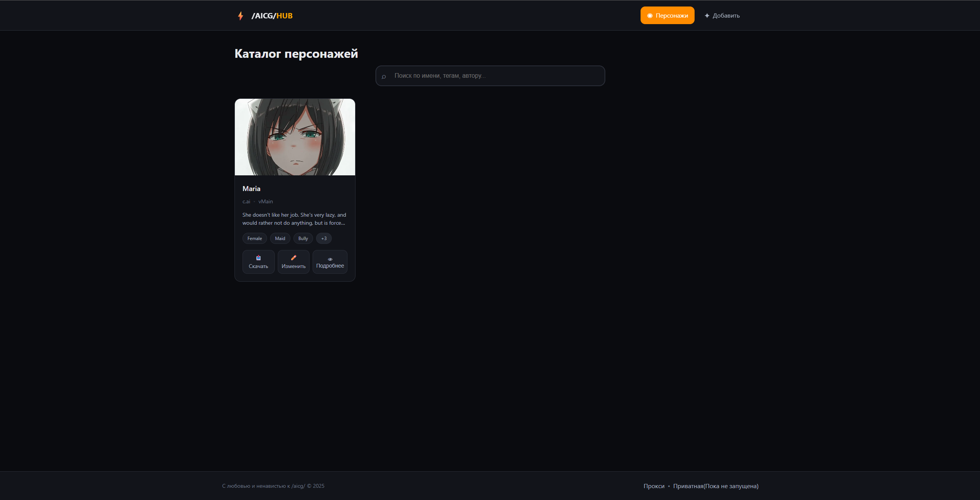Click Maria's truncated description text
Image resolution: width=980 pixels, height=500 pixels.
(294, 219)
